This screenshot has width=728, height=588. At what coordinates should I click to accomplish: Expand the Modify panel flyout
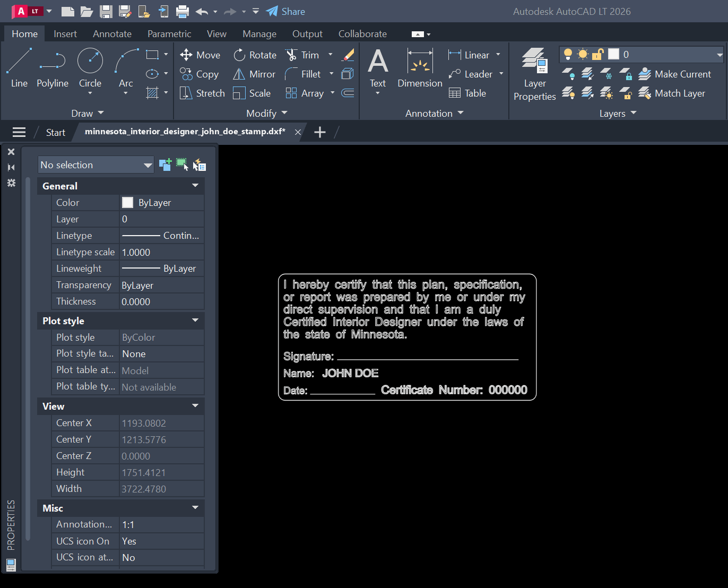[x=266, y=113]
